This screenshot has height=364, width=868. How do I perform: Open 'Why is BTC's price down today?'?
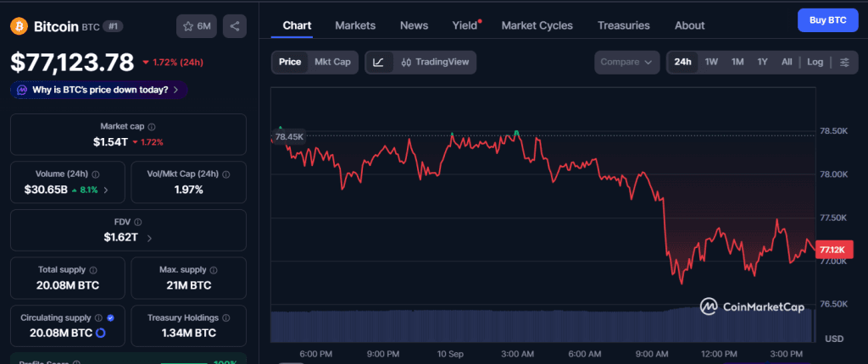(99, 90)
